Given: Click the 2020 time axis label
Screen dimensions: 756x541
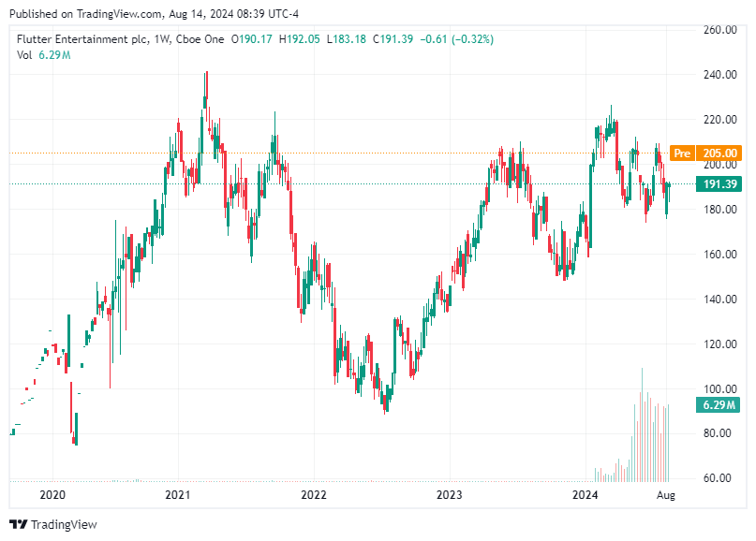Looking at the screenshot, I should 52,495.
